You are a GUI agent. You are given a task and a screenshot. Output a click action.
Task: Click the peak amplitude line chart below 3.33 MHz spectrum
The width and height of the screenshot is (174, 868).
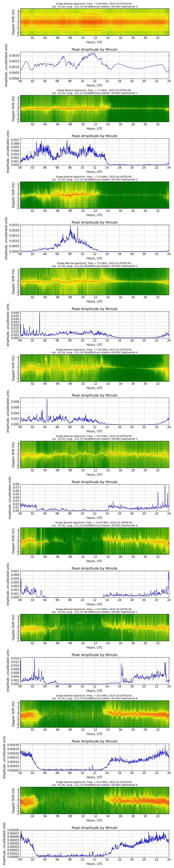pyautogui.click(x=95, y=238)
